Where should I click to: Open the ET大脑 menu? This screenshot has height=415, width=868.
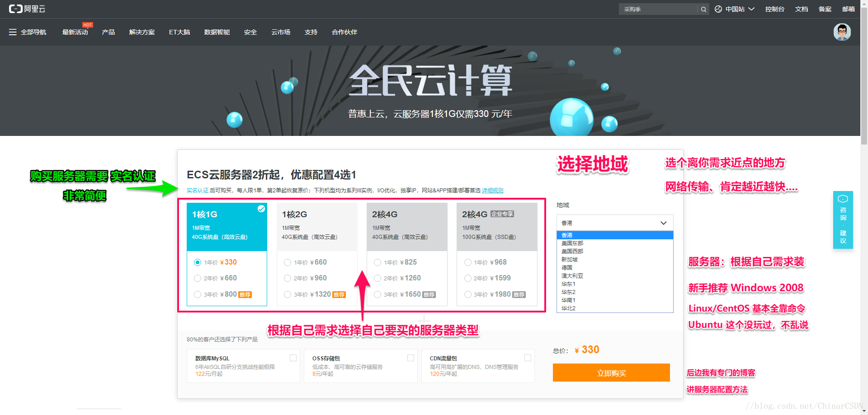click(179, 32)
